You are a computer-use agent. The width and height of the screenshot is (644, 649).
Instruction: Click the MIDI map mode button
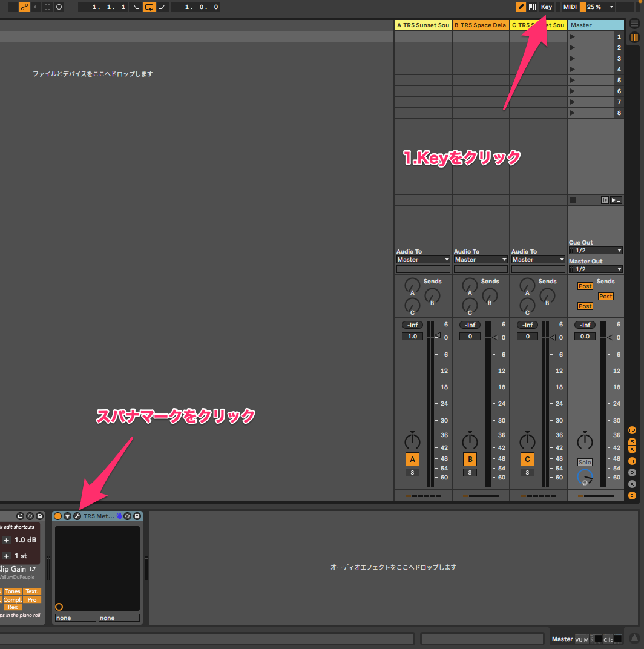coord(570,7)
